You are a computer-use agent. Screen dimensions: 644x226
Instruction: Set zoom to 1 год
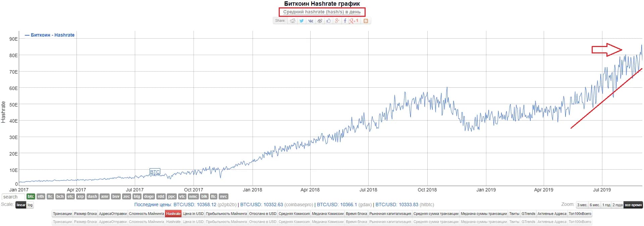coord(606,205)
